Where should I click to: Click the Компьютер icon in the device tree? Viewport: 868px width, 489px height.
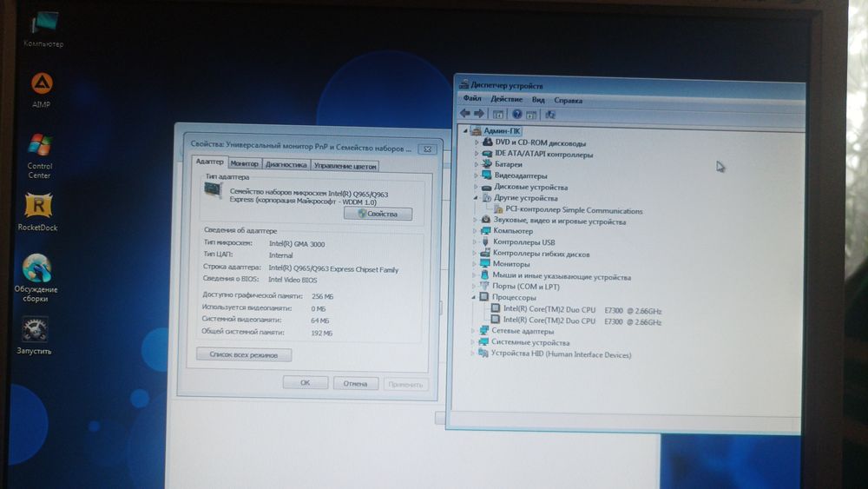[x=485, y=230]
